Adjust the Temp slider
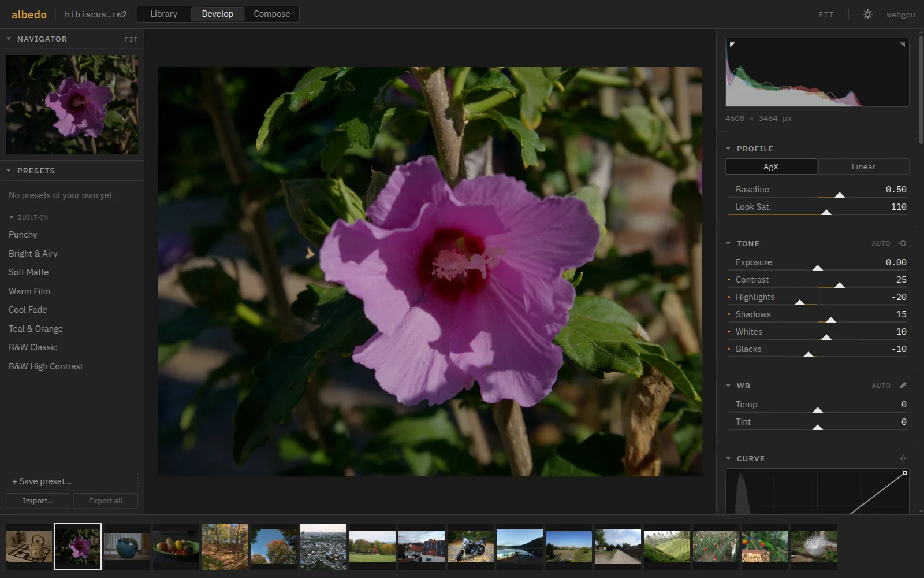The image size is (924, 578). click(817, 411)
